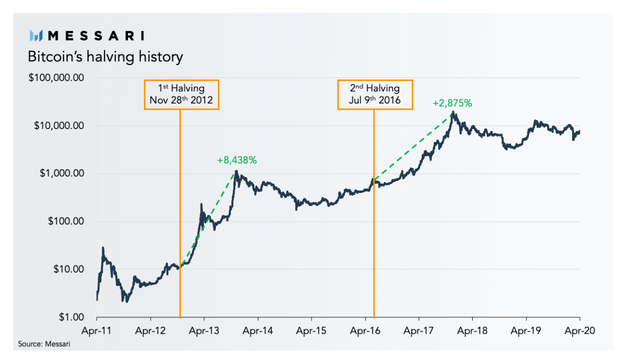
Task: Click the 2nd Halving Jul 9th 2016 box
Action: point(374,94)
